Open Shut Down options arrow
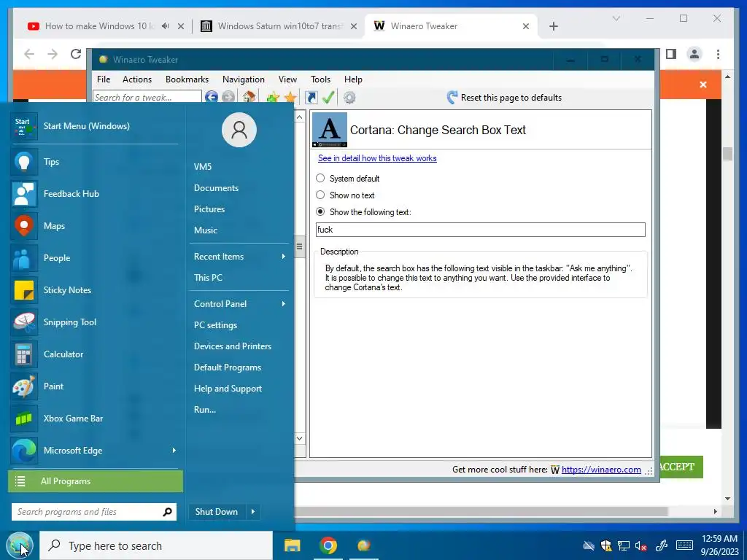747x560 pixels. (252, 511)
